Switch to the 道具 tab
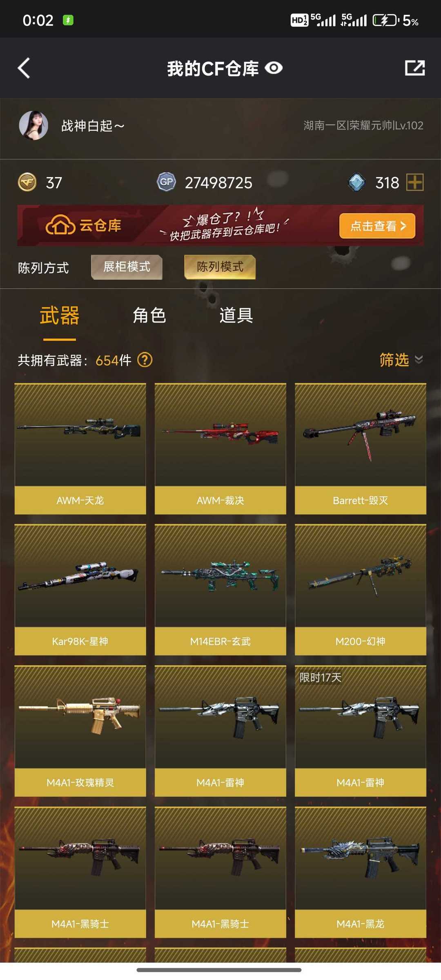The image size is (441, 980). tap(236, 316)
